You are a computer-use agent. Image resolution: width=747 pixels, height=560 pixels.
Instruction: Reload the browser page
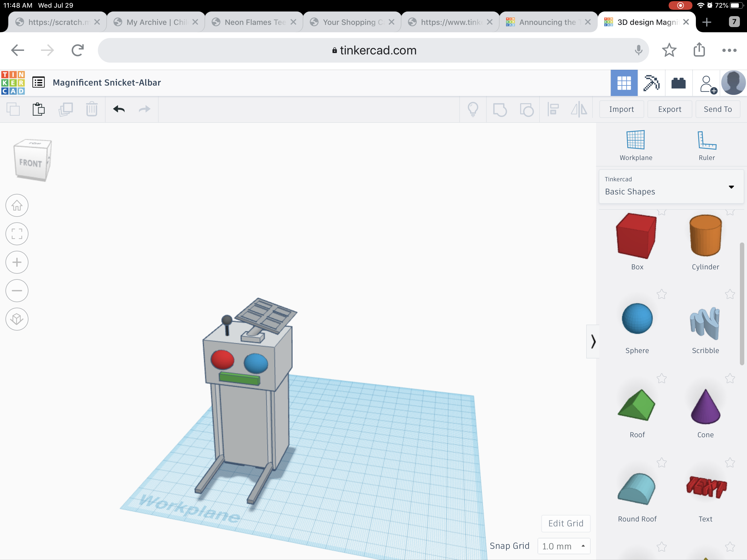point(77,50)
